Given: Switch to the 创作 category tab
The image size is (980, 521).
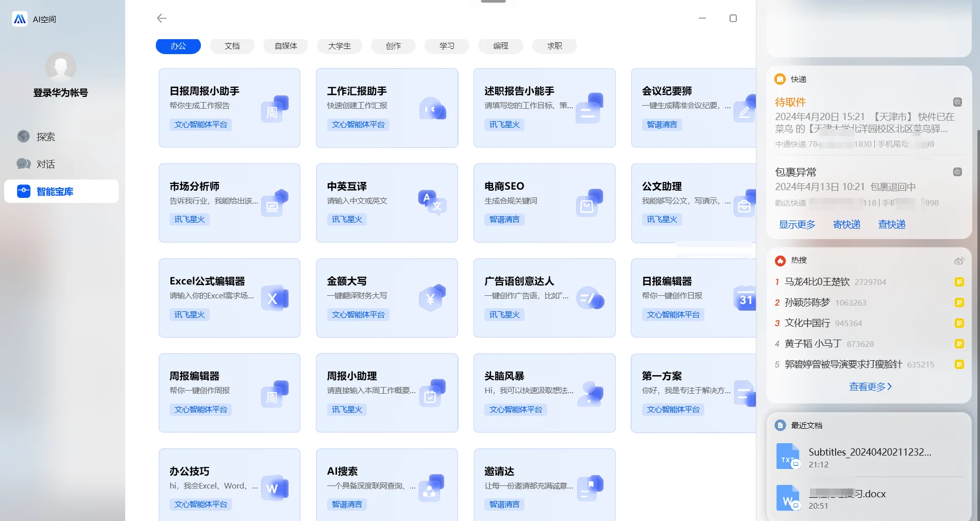Looking at the screenshot, I should 393,46.
